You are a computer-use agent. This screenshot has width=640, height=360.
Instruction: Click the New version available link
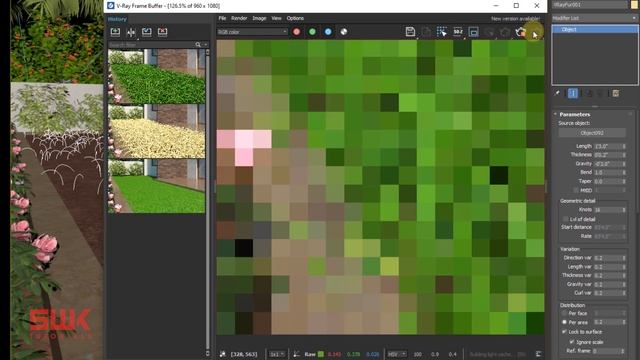pyautogui.click(x=515, y=19)
